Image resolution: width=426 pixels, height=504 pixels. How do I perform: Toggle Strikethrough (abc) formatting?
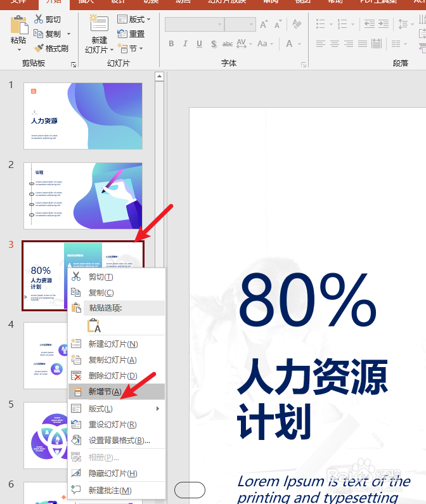point(228,44)
